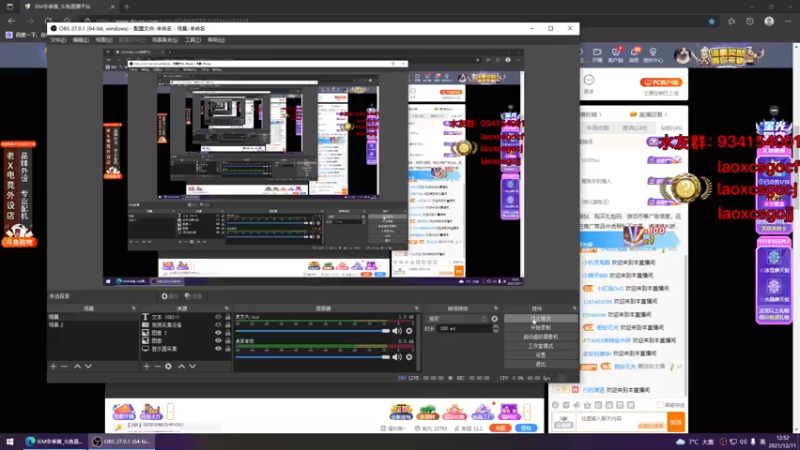This screenshot has width=800, height=450.
Task: Open the 文件(F) menu in OBS
Action: pyautogui.click(x=58, y=40)
